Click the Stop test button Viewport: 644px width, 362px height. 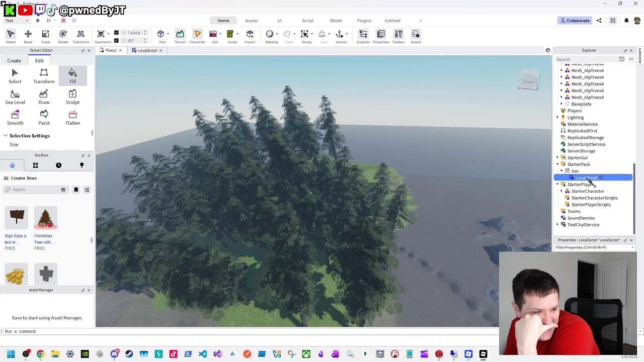click(63, 21)
